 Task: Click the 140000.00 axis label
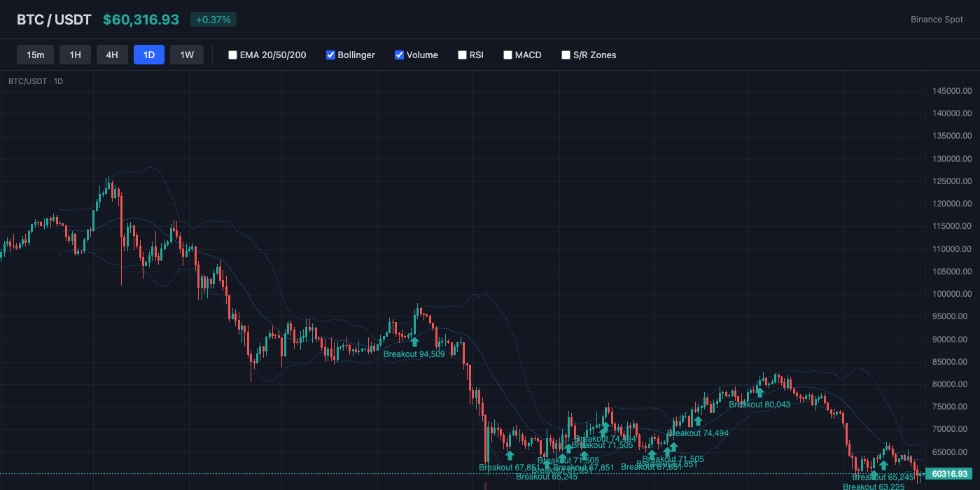(952, 113)
